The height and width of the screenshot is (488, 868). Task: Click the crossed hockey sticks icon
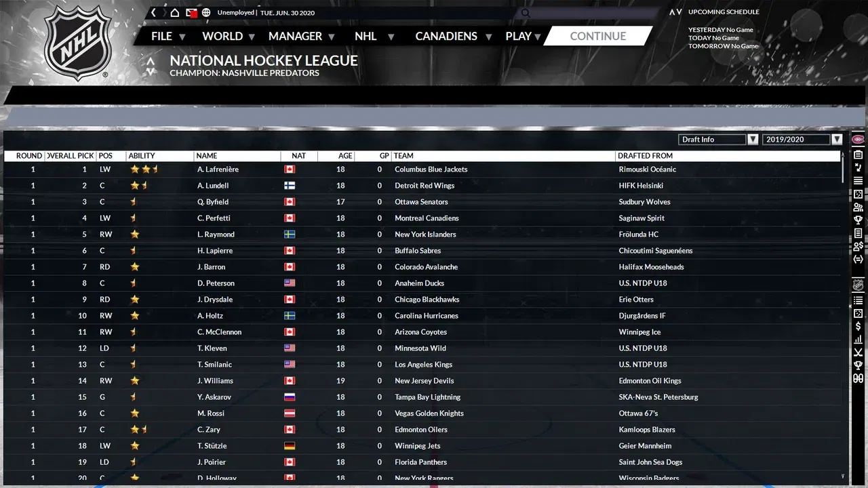pos(858,352)
